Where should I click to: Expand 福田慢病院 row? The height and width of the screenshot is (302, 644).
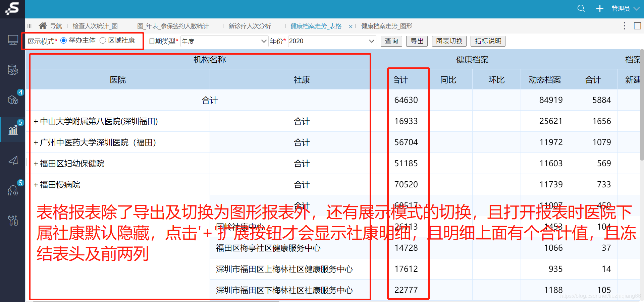(36, 185)
